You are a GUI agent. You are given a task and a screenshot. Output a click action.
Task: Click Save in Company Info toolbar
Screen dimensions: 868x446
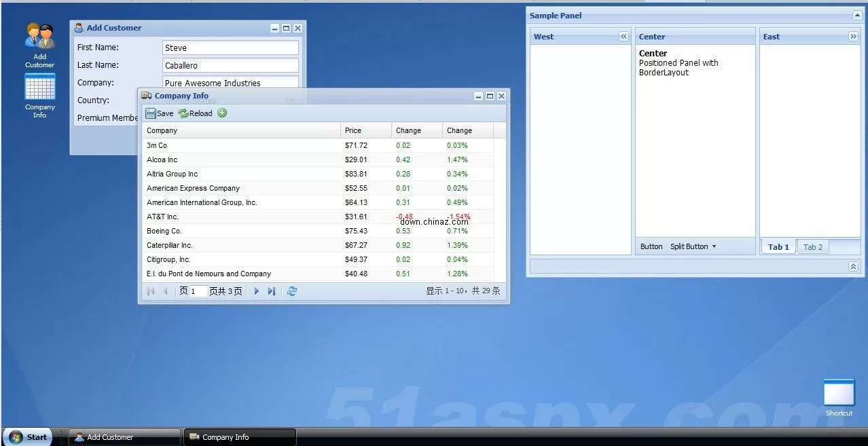pyautogui.click(x=160, y=113)
